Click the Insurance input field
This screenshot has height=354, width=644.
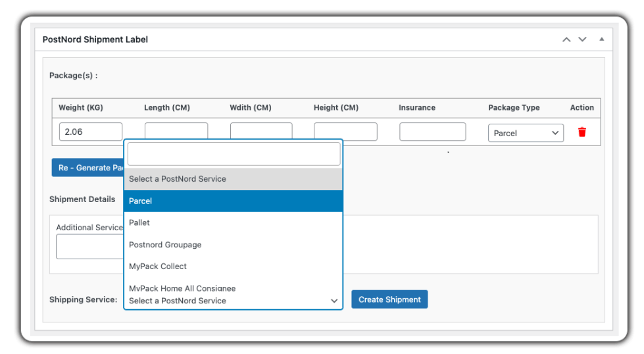tap(432, 132)
